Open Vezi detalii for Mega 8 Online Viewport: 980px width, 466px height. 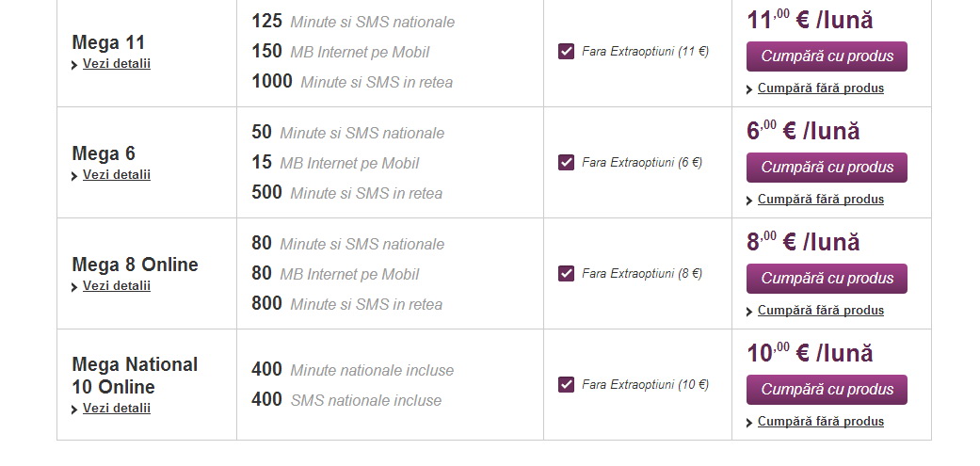pos(116,286)
